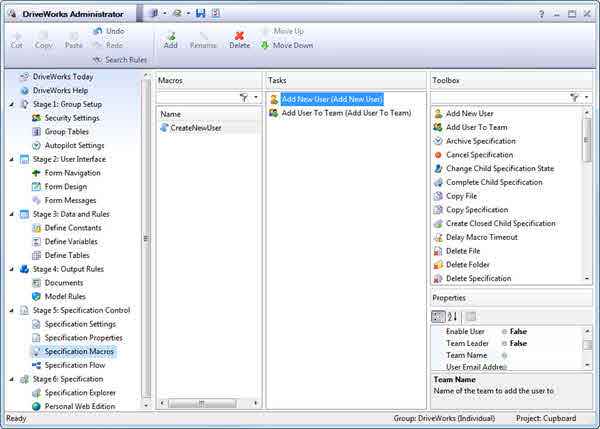This screenshot has height=429, width=600.
Task: Select the CreateNewUser macro
Action: click(x=196, y=128)
